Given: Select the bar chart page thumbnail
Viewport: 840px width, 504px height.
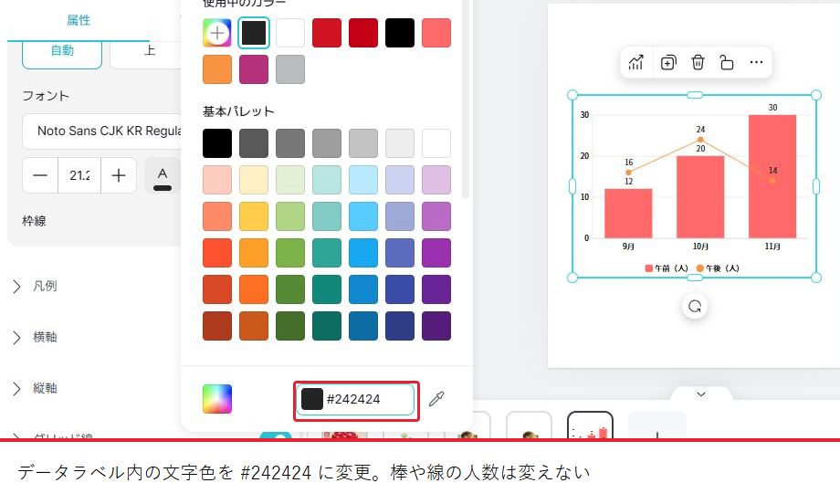Looking at the screenshot, I should 590,425.
